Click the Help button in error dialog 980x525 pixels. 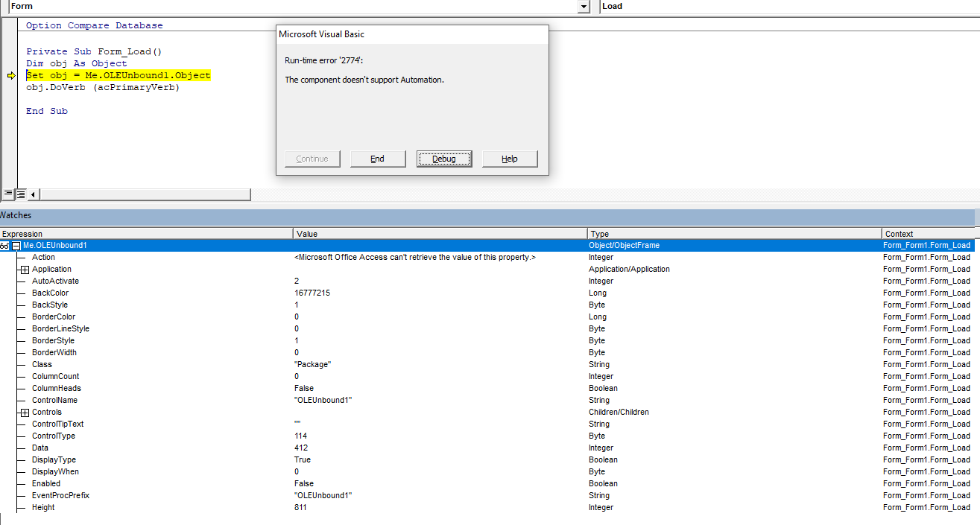point(510,159)
